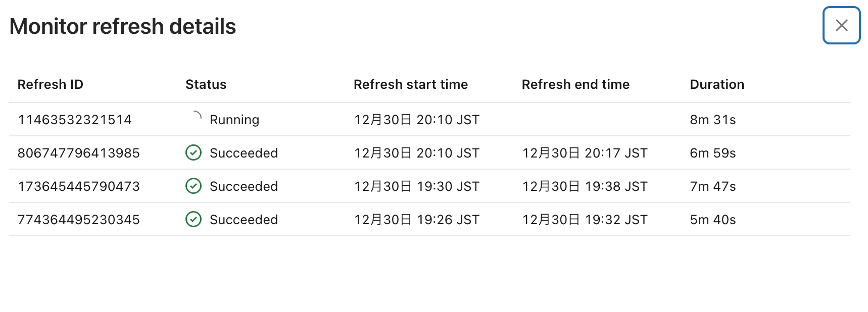Close the Monitor refresh details dialog
The height and width of the screenshot is (312, 868).
[841, 25]
